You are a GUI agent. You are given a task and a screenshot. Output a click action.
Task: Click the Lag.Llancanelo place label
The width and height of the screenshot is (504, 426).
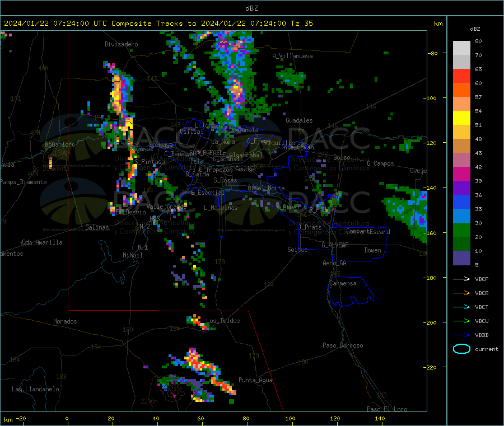35,389
